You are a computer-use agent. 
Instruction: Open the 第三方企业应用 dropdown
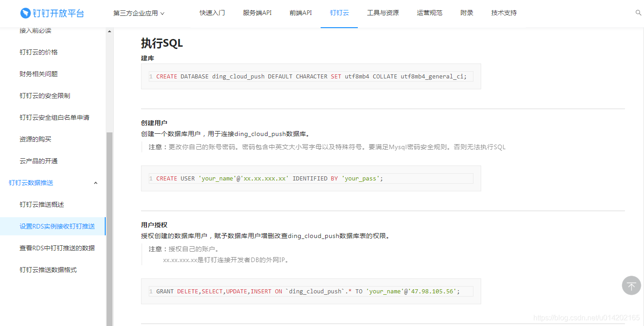(139, 13)
